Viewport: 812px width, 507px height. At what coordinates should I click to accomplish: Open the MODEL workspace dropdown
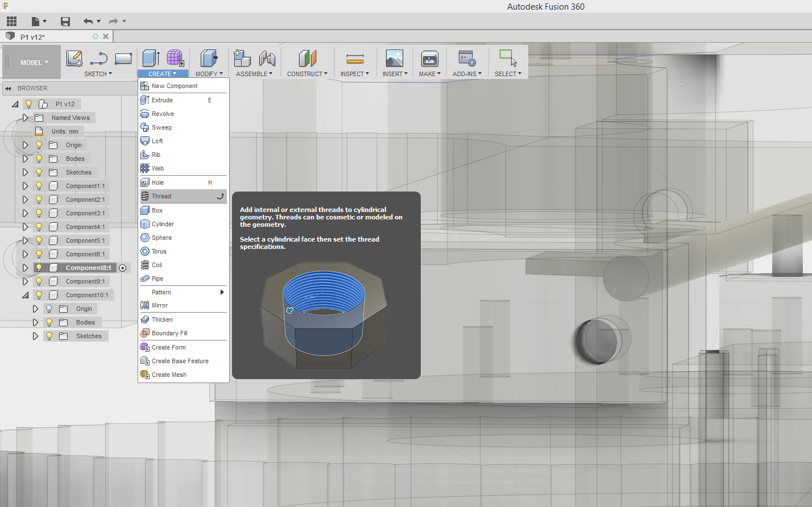point(34,63)
